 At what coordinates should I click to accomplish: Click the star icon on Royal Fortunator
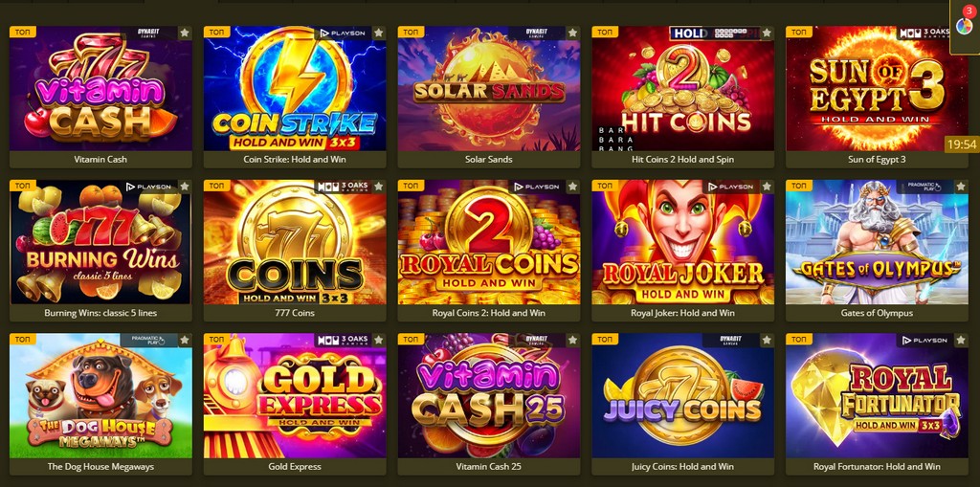click(961, 340)
